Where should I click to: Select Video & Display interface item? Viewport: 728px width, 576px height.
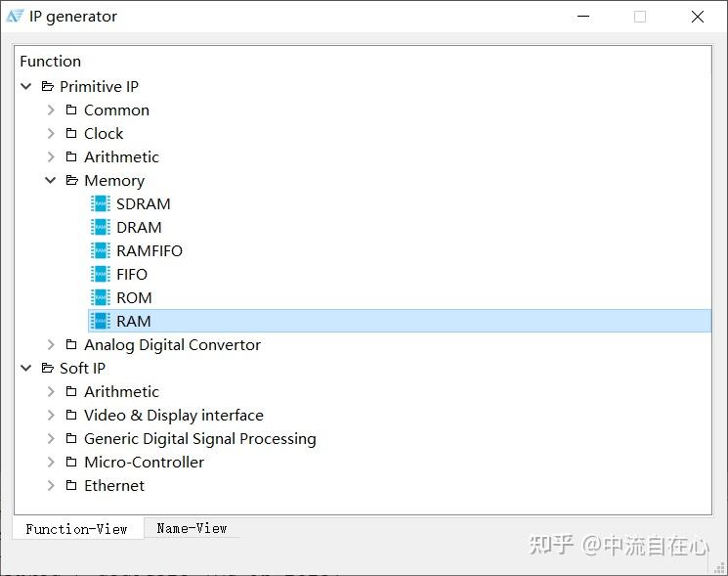click(x=173, y=415)
